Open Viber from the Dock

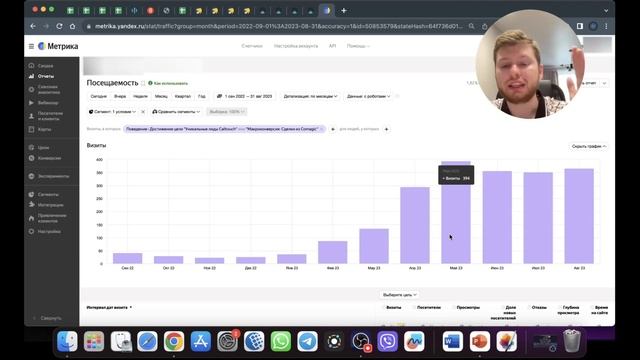tap(387, 341)
